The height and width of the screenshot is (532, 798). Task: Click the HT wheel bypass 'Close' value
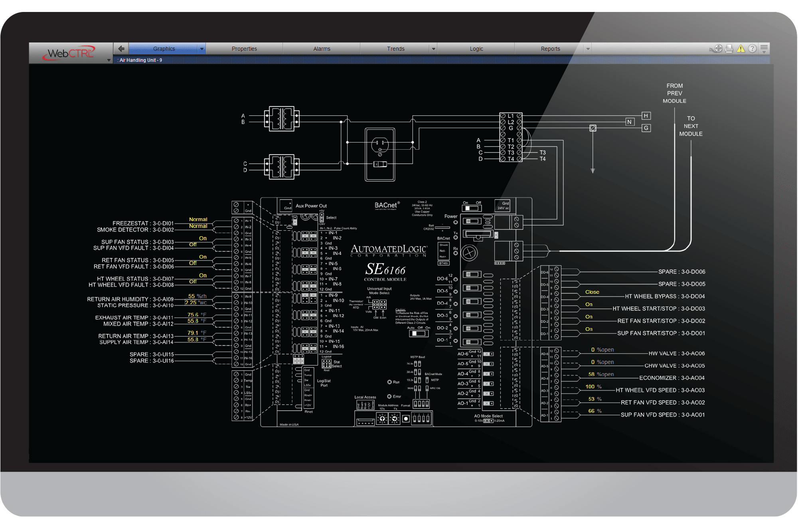pos(592,292)
